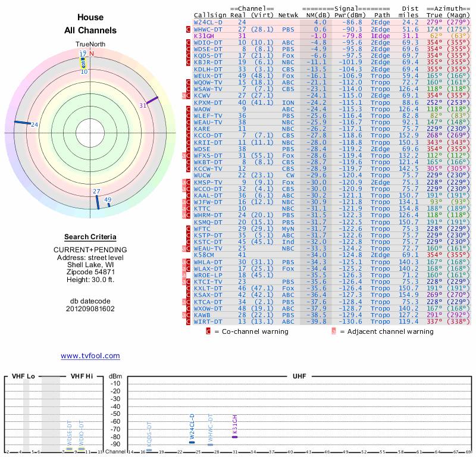Click the pink 'a' icon in the adjacent channel legend
The width and height of the screenshot is (476, 457).
pyautogui.click(x=334, y=331)
